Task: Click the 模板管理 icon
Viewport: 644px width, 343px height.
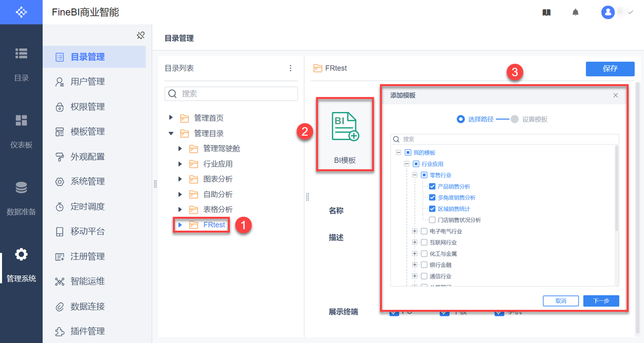Action: 59,132
